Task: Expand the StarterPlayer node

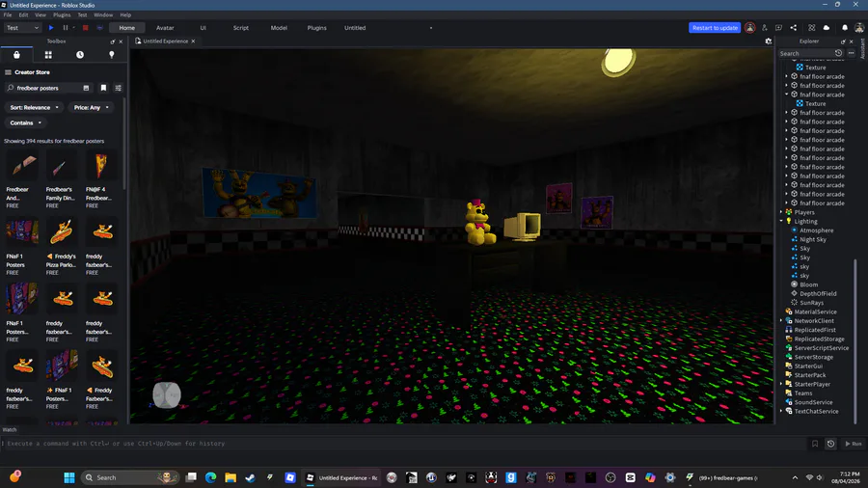Action: pos(781,384)
